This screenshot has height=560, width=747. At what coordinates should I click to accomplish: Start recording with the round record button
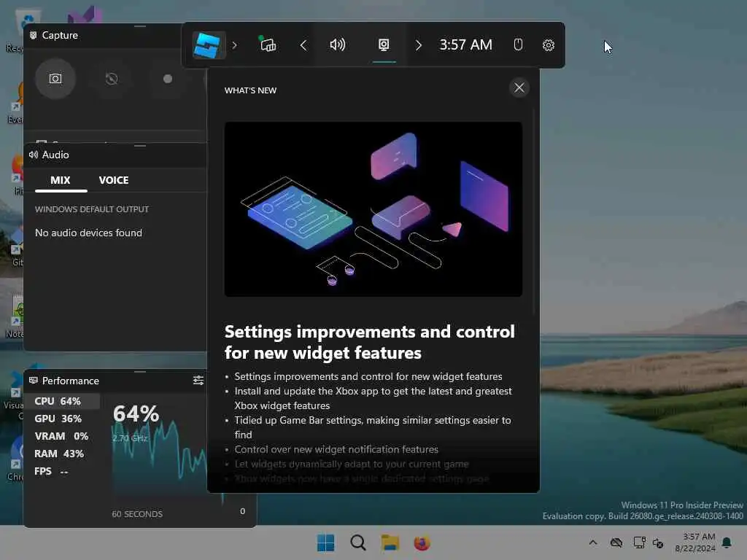168,79
